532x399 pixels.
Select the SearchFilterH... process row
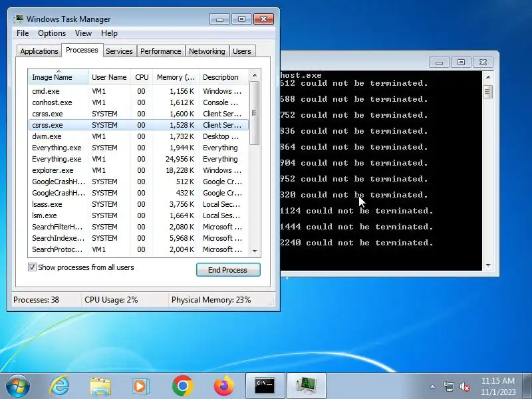pos(138,227)
